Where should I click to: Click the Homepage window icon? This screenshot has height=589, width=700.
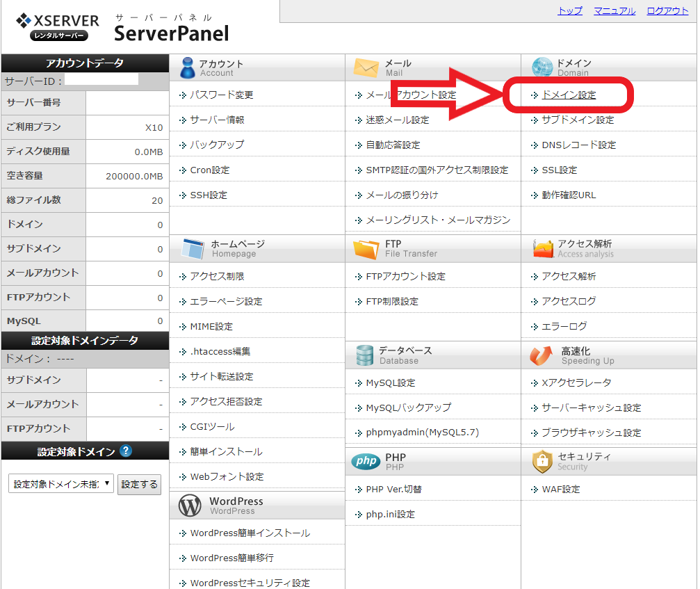coord(193,249)
